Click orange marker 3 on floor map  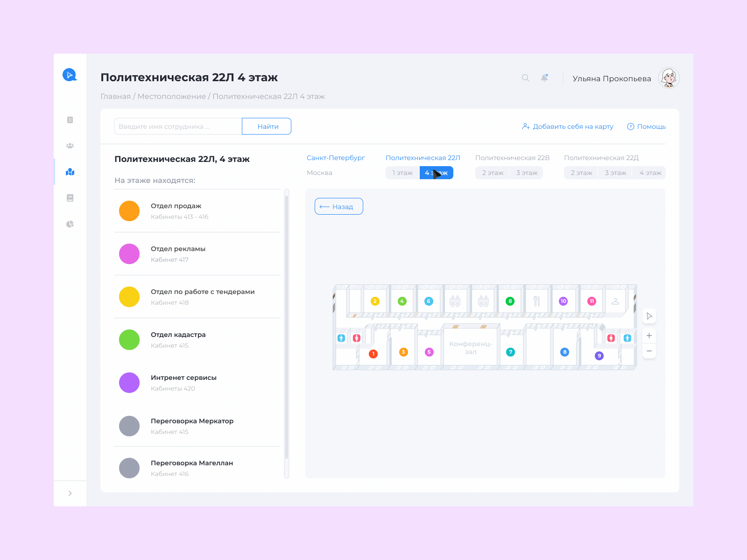[x=403, y=352]
